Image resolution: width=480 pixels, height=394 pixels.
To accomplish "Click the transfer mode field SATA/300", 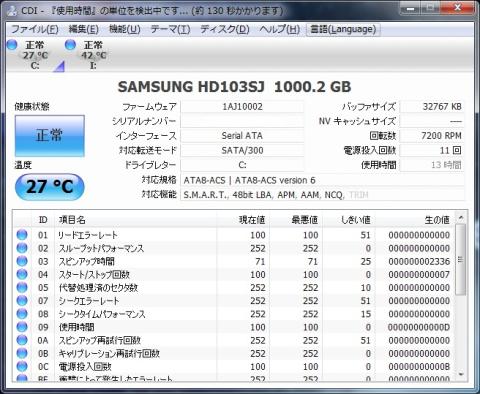I will (x=242, y=150).
